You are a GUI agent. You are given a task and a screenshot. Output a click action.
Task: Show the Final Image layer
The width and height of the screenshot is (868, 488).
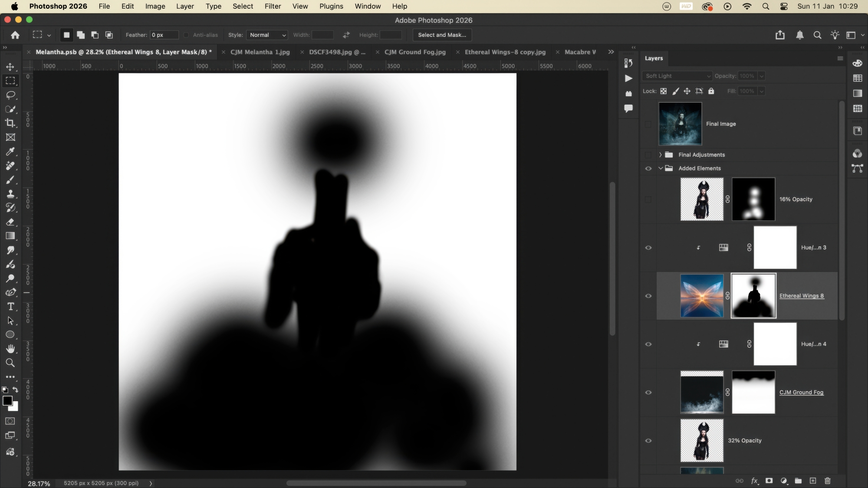(x=648, y=124)
